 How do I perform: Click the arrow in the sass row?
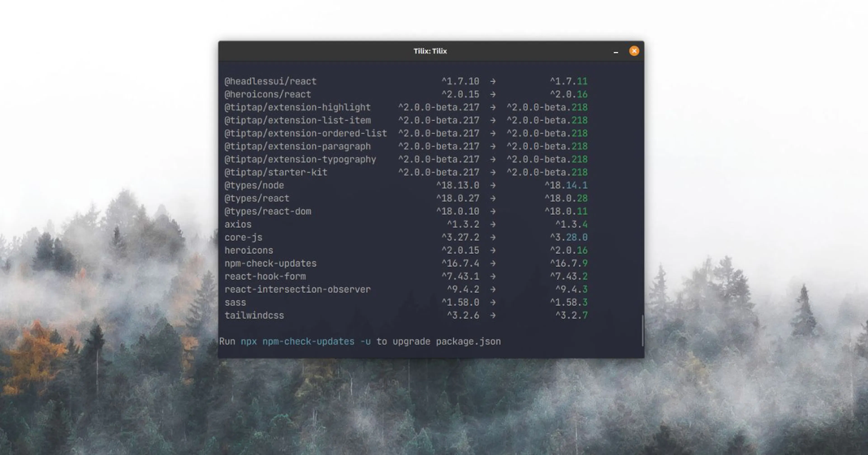click(493, 303)
